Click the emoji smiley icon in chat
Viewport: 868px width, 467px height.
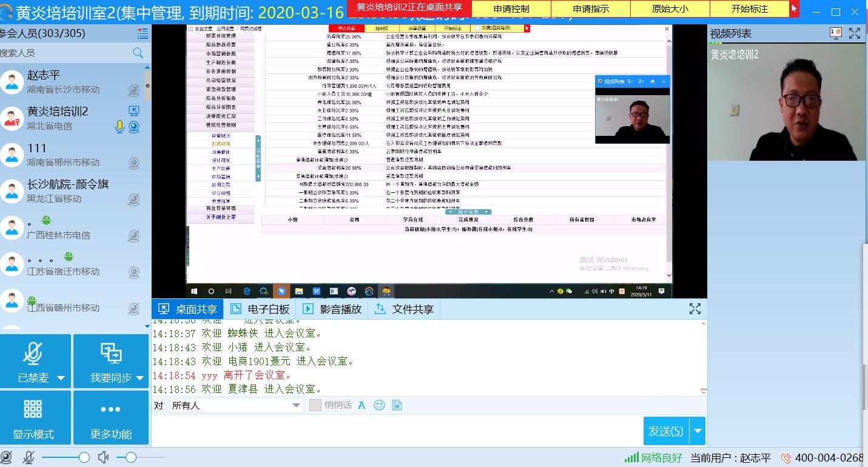(x=379, y=405)
